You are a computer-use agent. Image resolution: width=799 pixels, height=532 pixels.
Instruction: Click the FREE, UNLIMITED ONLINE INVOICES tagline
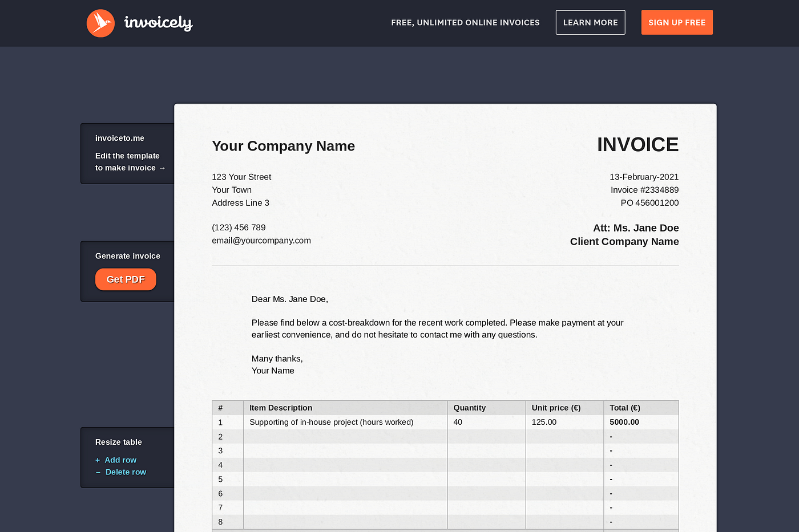(465, 23)
